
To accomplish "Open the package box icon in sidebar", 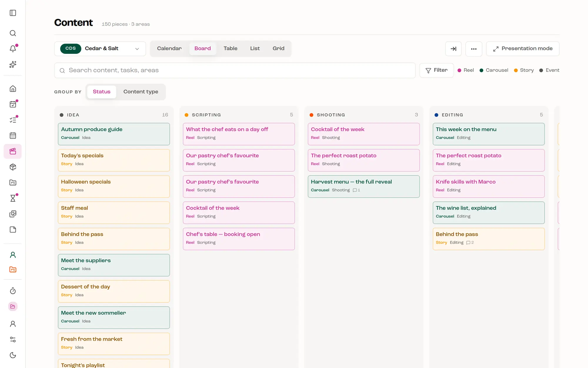I will tap(13, 167).
